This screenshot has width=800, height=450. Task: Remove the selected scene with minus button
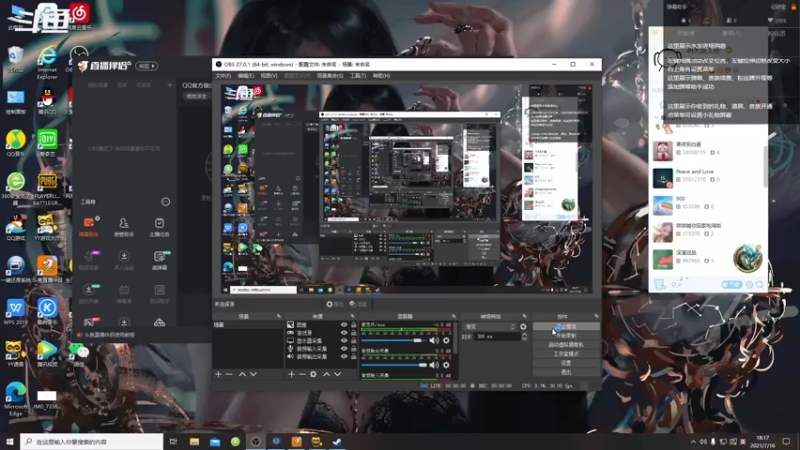pos(229,374)
